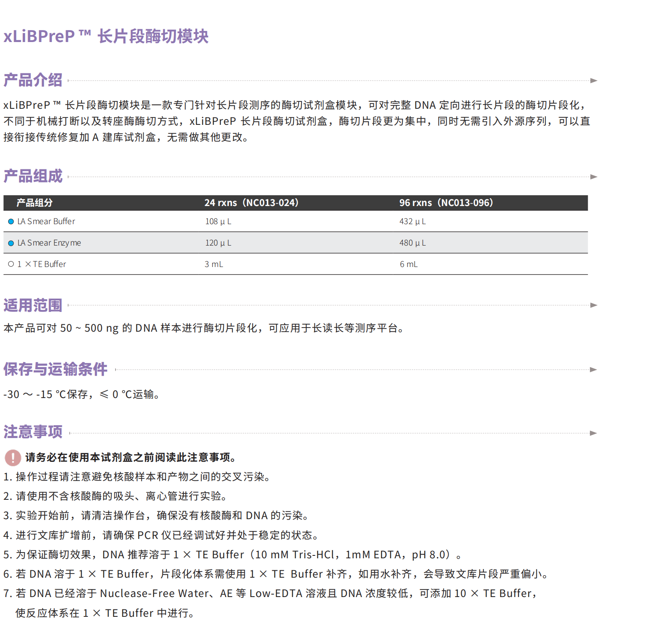Click the 6 mL table cell
The height and width of the screenshot is (644, 648).
[409, 264]
